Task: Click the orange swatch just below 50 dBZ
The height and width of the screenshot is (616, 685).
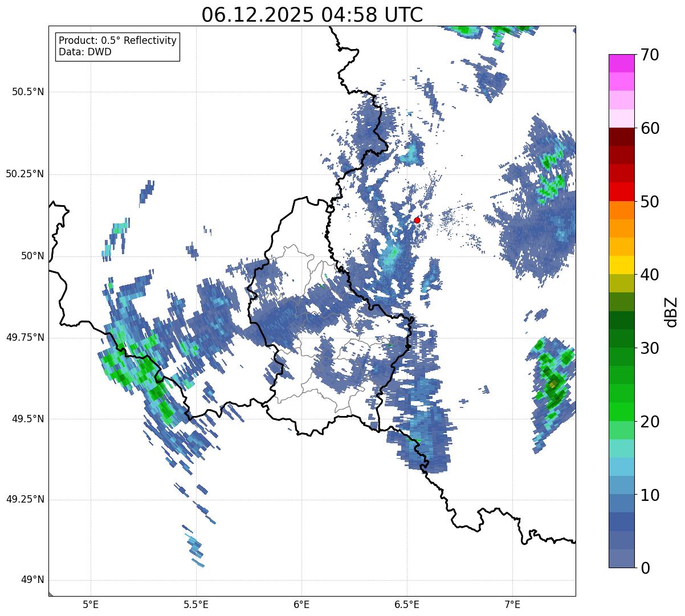Action: [621, 210]
